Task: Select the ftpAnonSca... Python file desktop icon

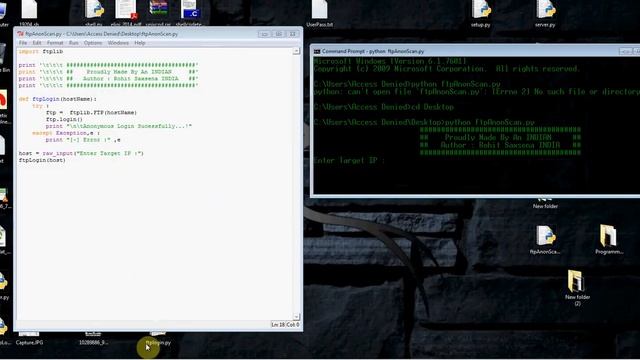Action: tap(545, 240)
